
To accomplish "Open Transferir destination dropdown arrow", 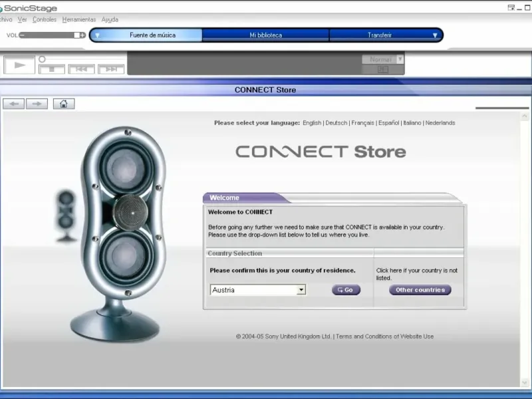I will tap(435, 35).
